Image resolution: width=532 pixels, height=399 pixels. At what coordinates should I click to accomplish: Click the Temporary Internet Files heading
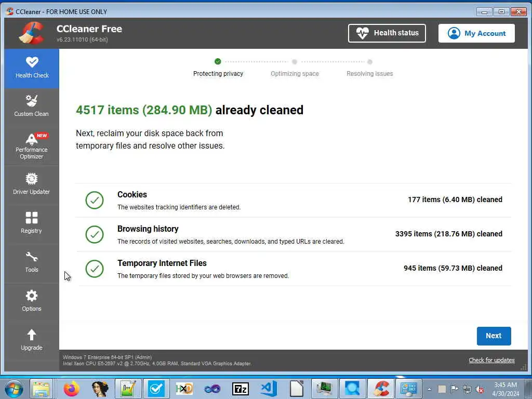point(162,263)
